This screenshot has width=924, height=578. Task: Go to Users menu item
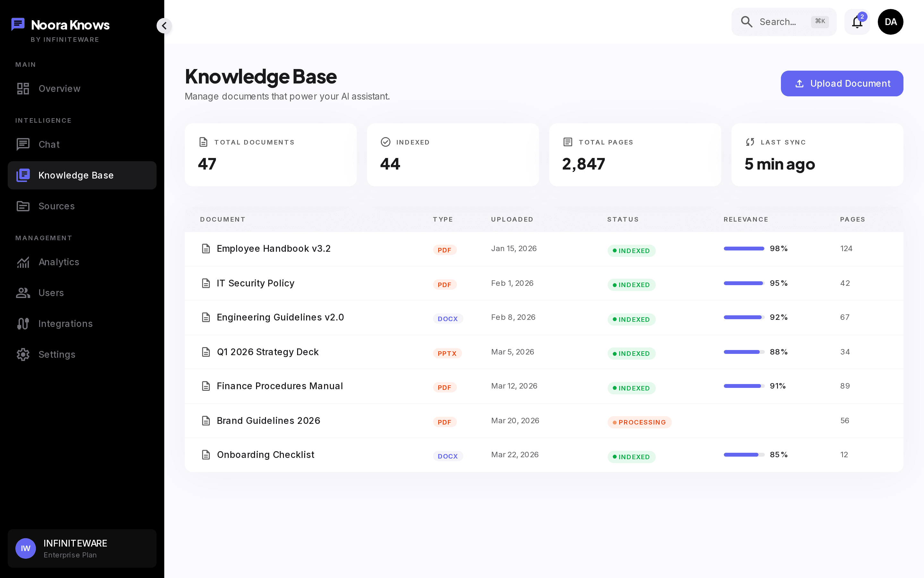(82, 293)
